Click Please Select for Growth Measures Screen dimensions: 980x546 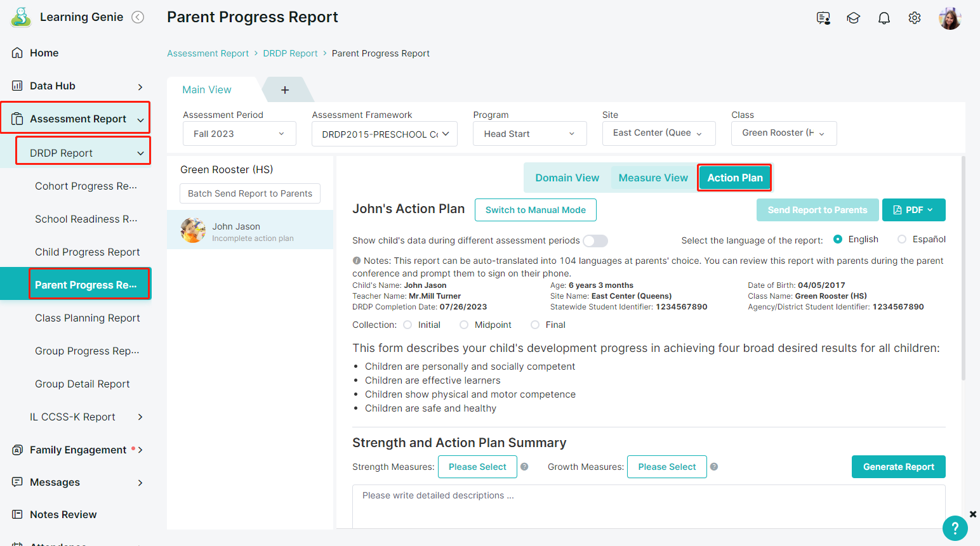[667, 467]
